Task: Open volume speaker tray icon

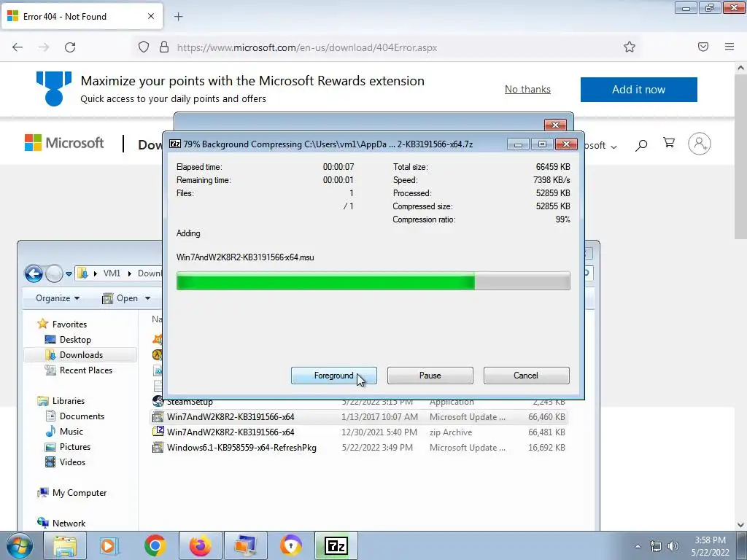Action: pos(673,546)
